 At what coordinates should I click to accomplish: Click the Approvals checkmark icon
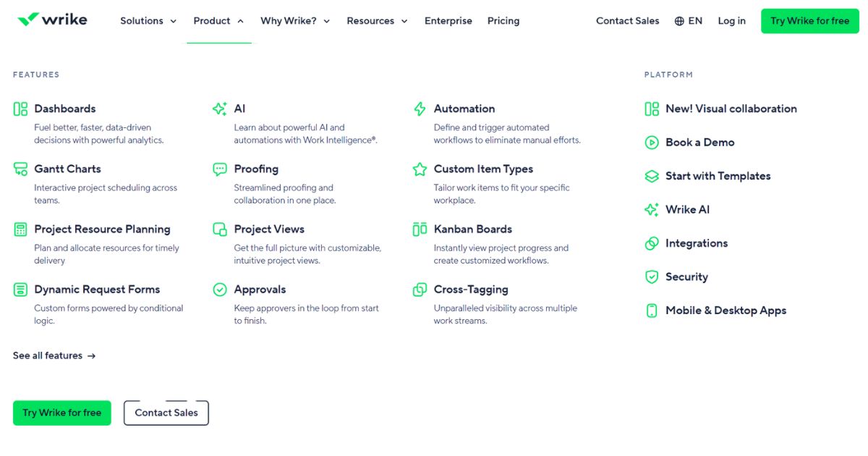tap(220, 290)
